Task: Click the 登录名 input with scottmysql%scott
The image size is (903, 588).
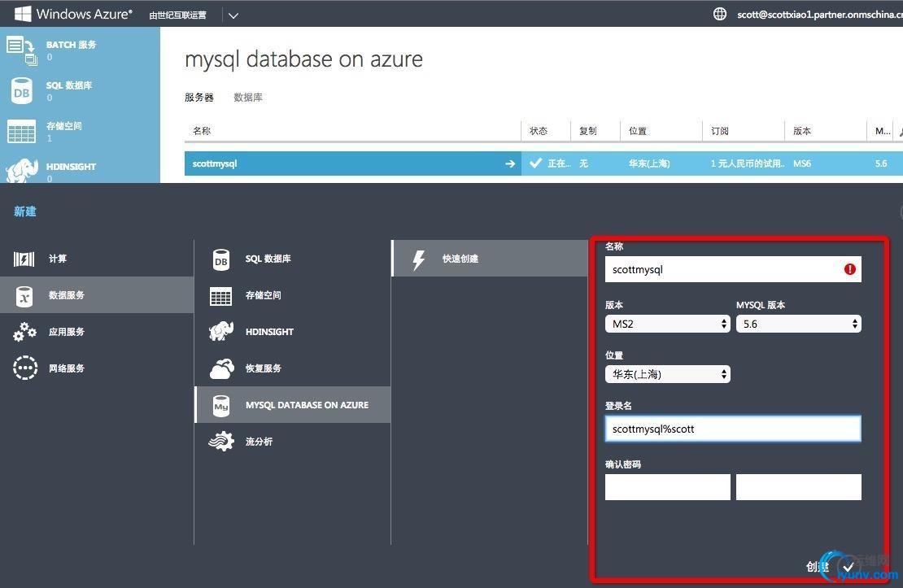Action: click(x=733, y=429)
